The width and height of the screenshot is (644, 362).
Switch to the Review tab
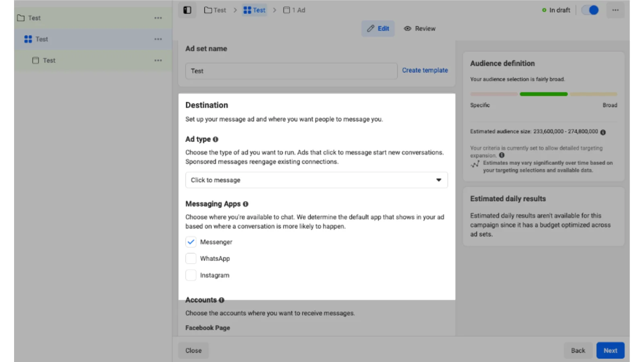(420, 29)
